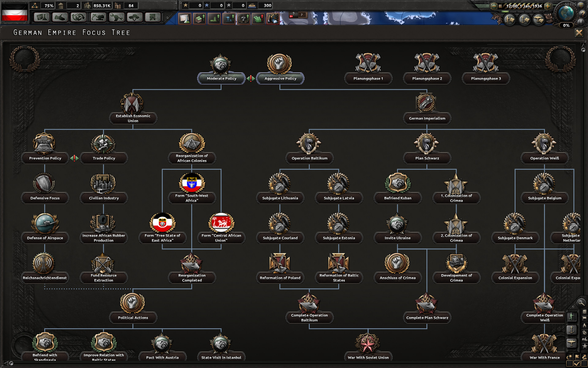Open the Recruit & Deploy tank tab
The height and width of the screenshot is (368, 588).
click(135, 17)
